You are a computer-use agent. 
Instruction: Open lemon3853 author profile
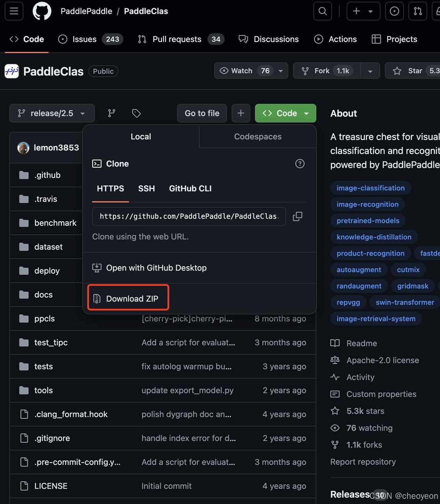pyautogui.click(x=56, y=148)
